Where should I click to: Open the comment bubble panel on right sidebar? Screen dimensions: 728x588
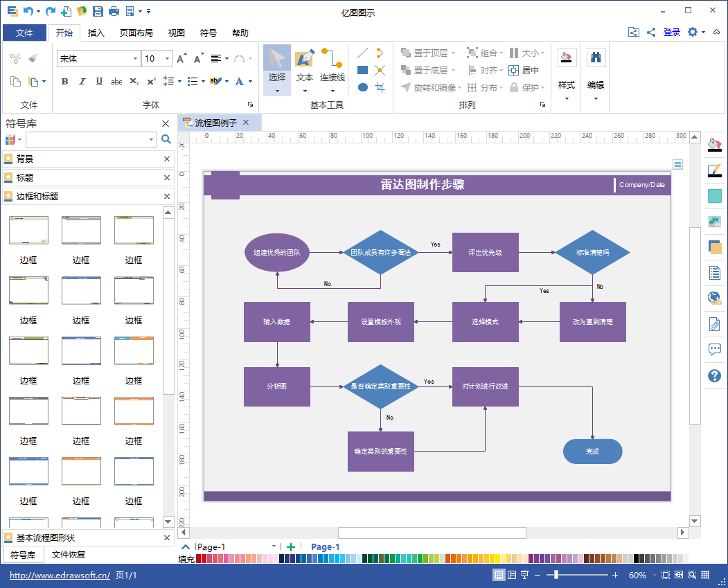pyautogui.click(x=715, y=349)
